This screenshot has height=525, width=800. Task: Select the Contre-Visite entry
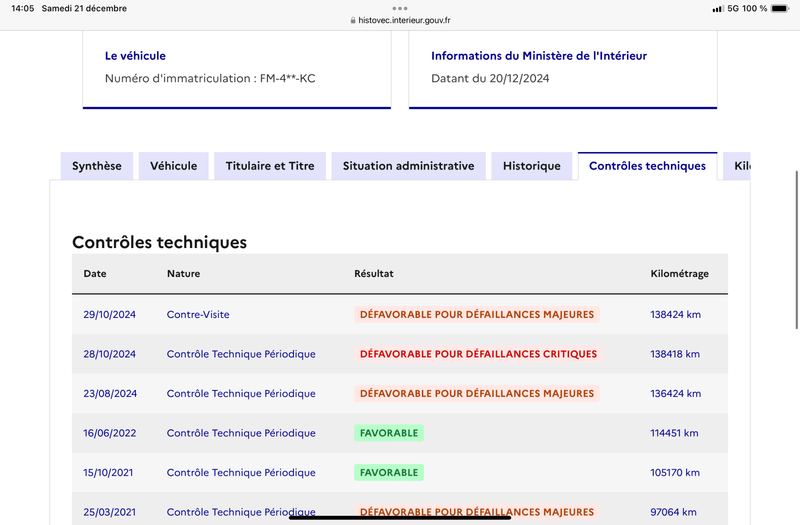(x=198, y=314)
